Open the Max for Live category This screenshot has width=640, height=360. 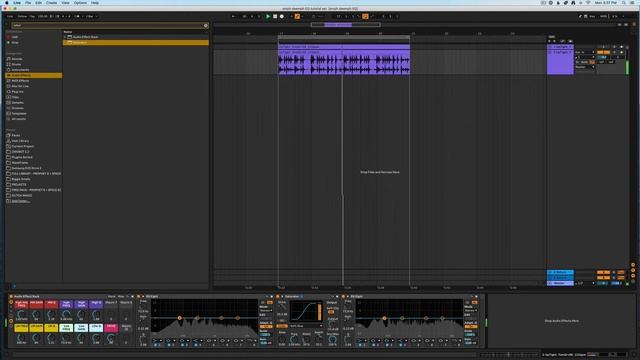click(20, 86)
